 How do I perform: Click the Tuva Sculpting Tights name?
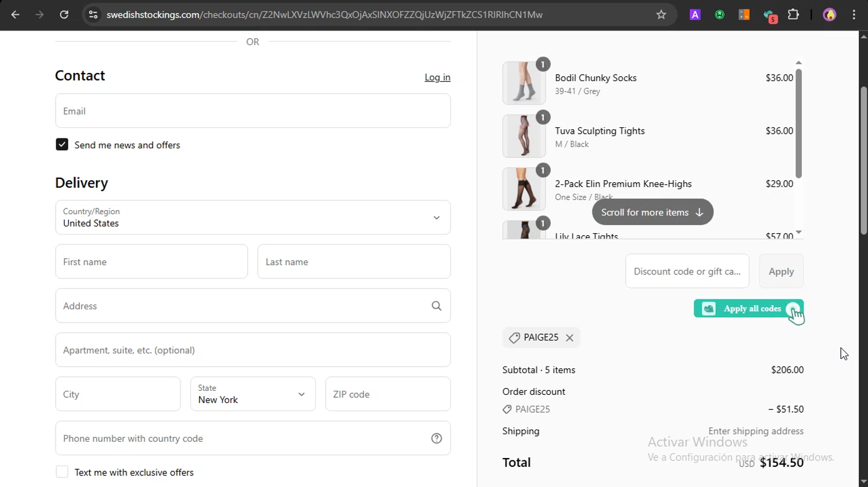click(x=599, y=131)
